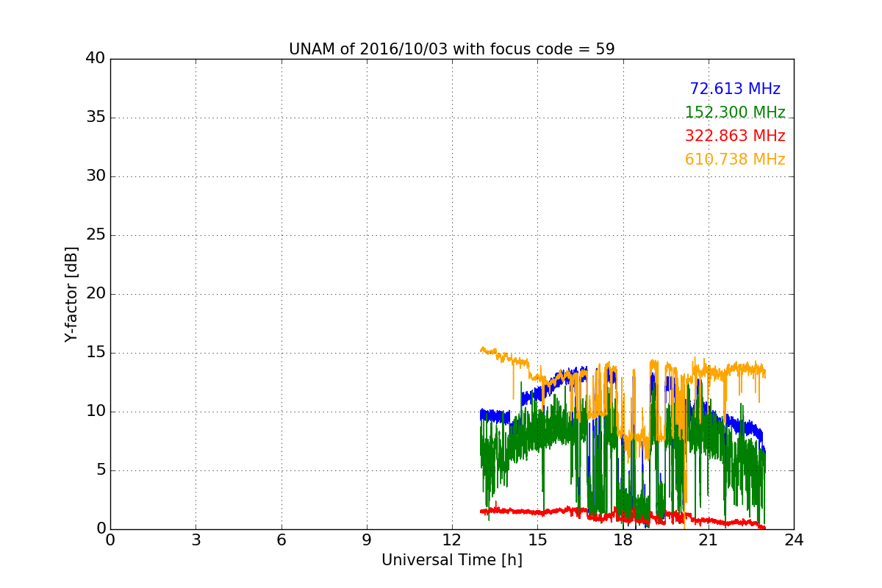Click the x-axis tick label 3

[x=196, y=539]
